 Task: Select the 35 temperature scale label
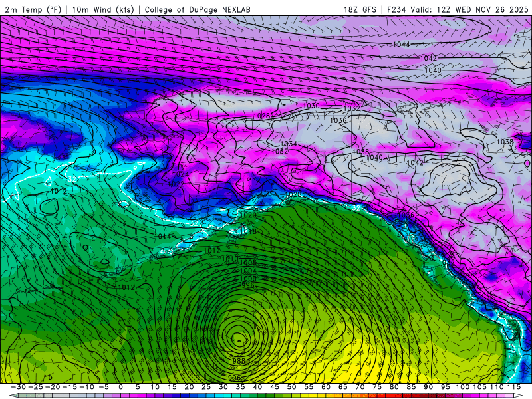(x=240, y=387)
